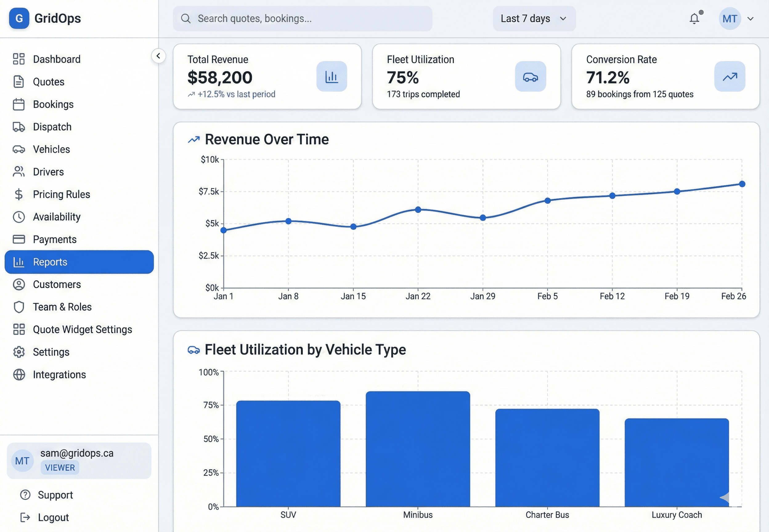Click the Fleet Utilization car icon
This screenshot has height=532, width=769.
530,76
